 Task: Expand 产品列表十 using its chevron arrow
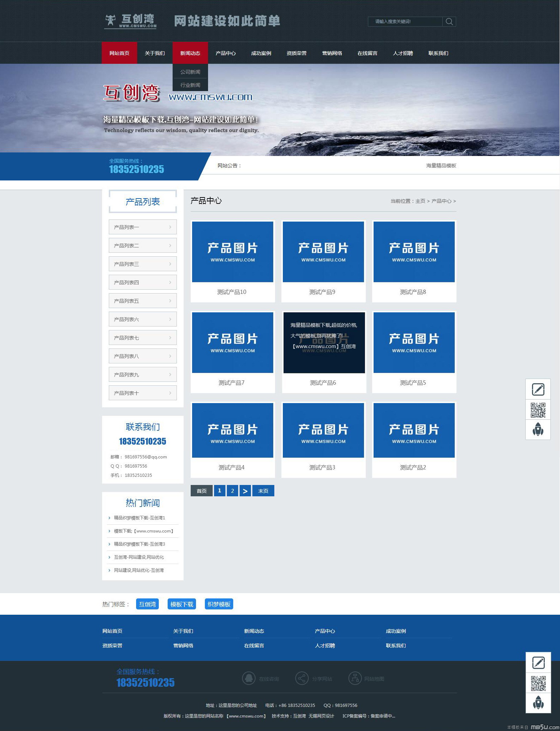click(x=170, y=393)
